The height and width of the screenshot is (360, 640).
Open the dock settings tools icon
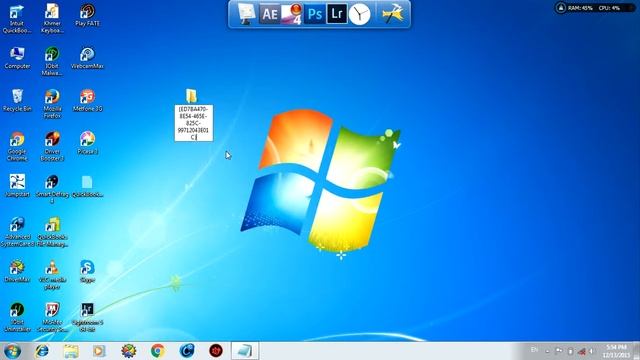click(392, 14)
